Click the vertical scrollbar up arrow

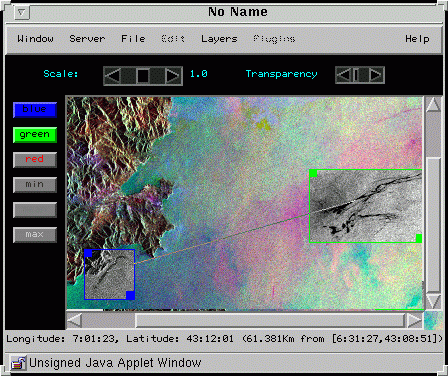[x=433, y=104]
